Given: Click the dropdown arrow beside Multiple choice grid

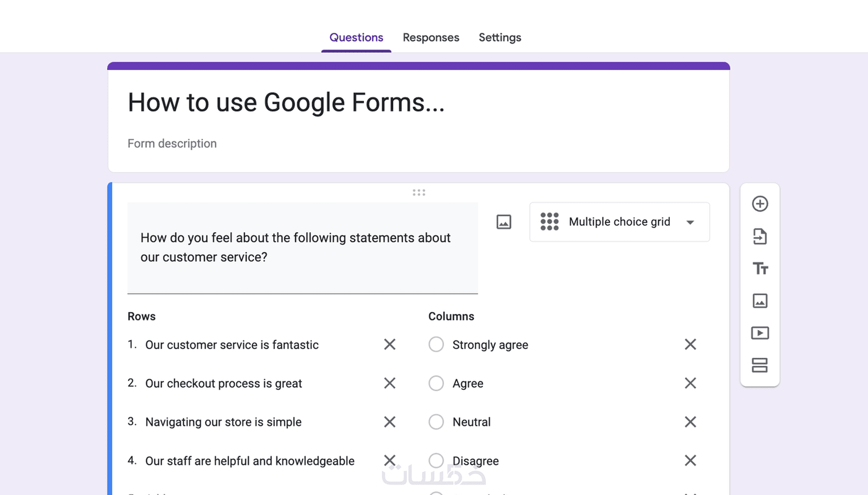Looking at the screenshot, I should point(690,222).
